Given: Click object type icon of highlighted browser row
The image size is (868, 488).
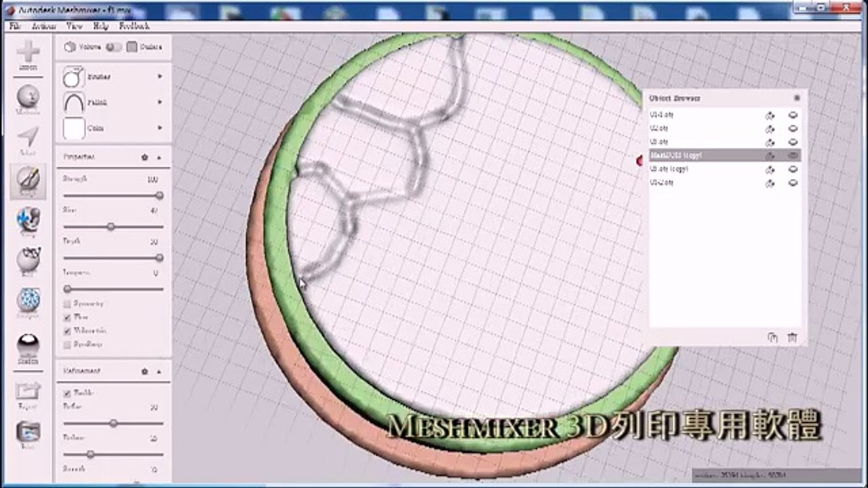Looking at the screenshot, I should [x=770, y=155].
